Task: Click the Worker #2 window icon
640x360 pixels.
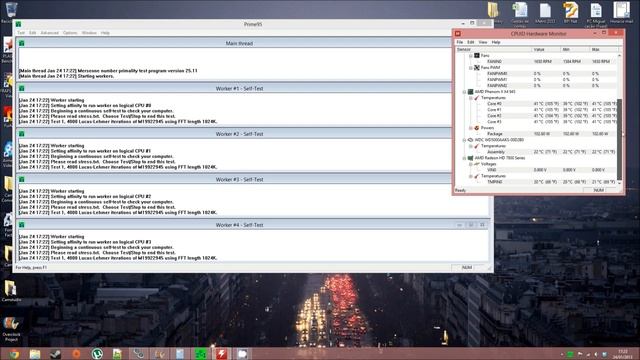Action: (x=22, y=133)
